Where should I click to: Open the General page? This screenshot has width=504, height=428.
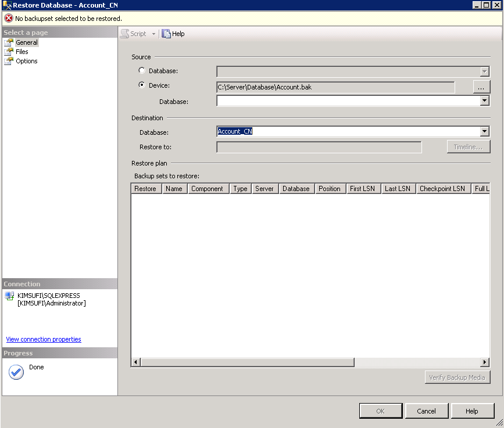(27, 42)
